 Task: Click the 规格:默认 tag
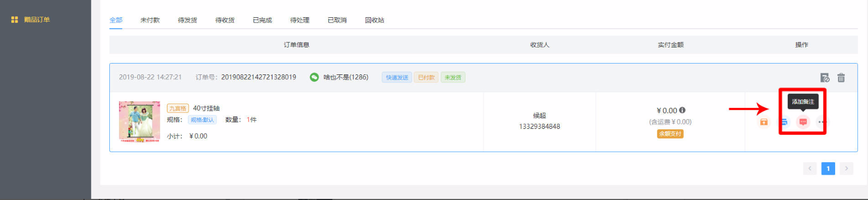(202, 120)
